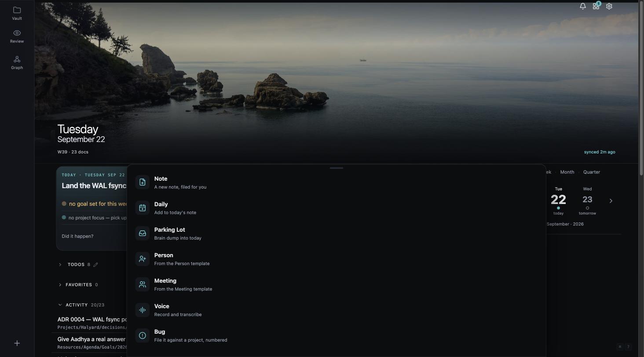Click the Parking Lot inbox icon
Viewport: 644px width, 357px height.
coord(142,233)
